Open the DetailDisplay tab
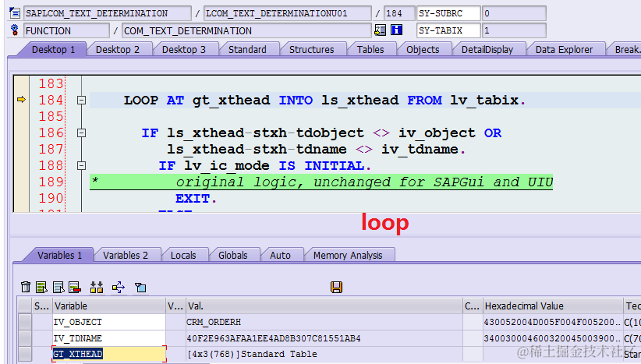 [487, 49]
